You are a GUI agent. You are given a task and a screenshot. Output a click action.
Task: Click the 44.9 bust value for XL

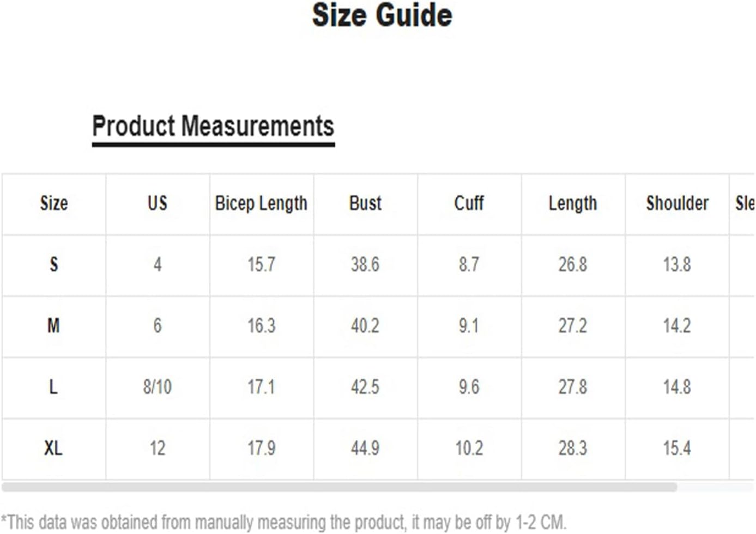coord(365,448)
